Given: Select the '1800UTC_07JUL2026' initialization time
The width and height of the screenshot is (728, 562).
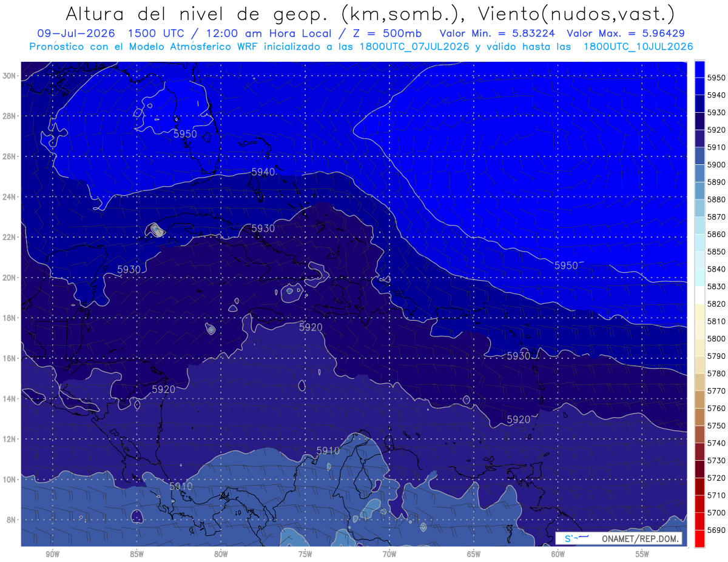Looking at the screenshot, I should pos(414,47).
